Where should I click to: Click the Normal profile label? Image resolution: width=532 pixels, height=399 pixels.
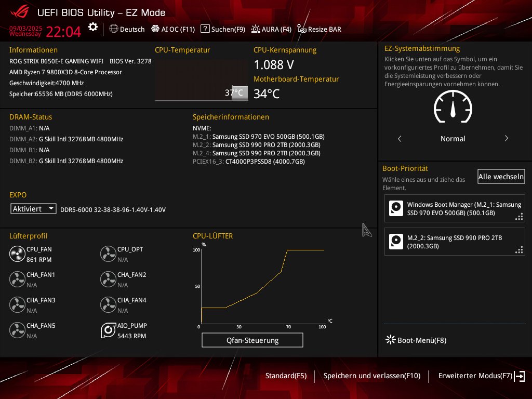(x=453, y=138)
